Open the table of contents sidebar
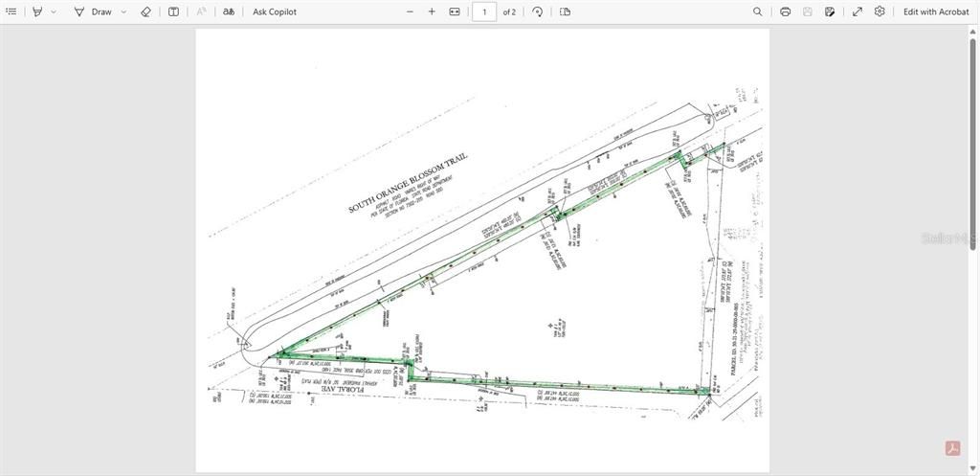 click(11, 11)
